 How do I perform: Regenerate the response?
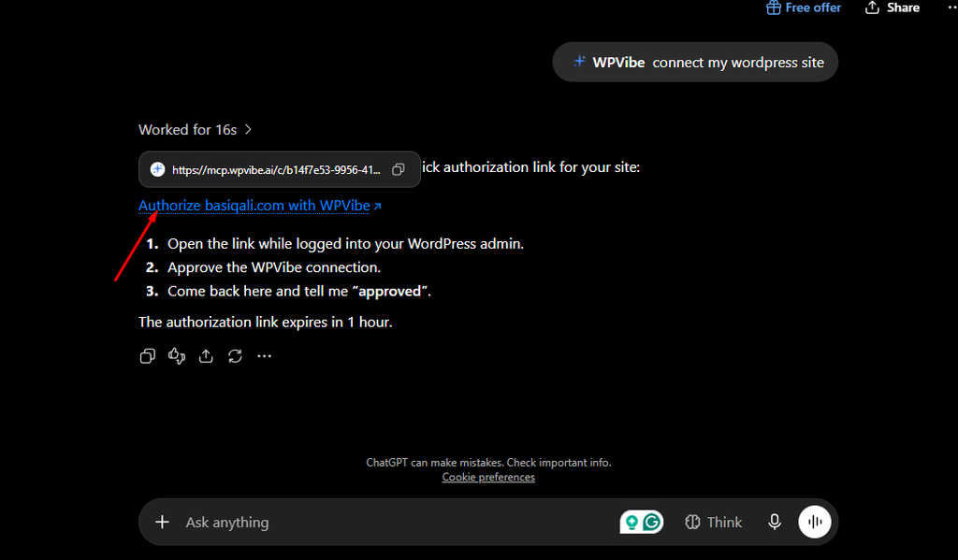click(x=235, y=356)
